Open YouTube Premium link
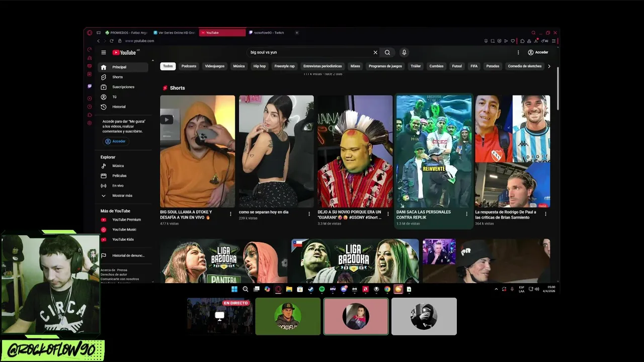 pos(123,220)
